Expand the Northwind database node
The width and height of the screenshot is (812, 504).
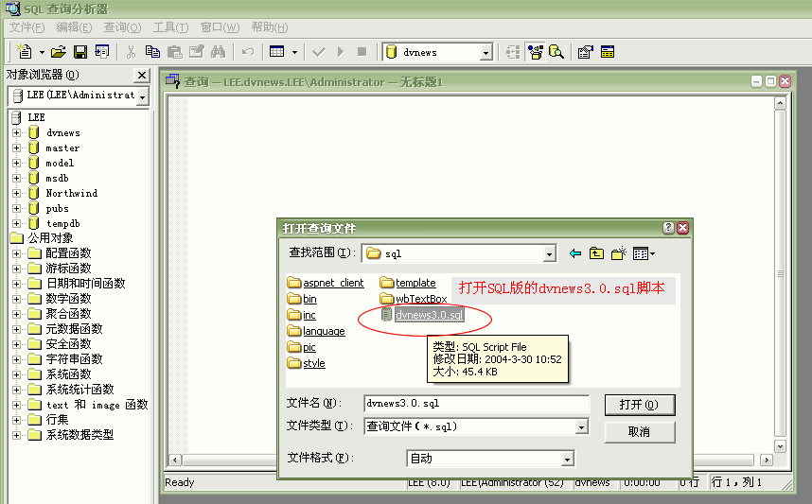[16, 193]
